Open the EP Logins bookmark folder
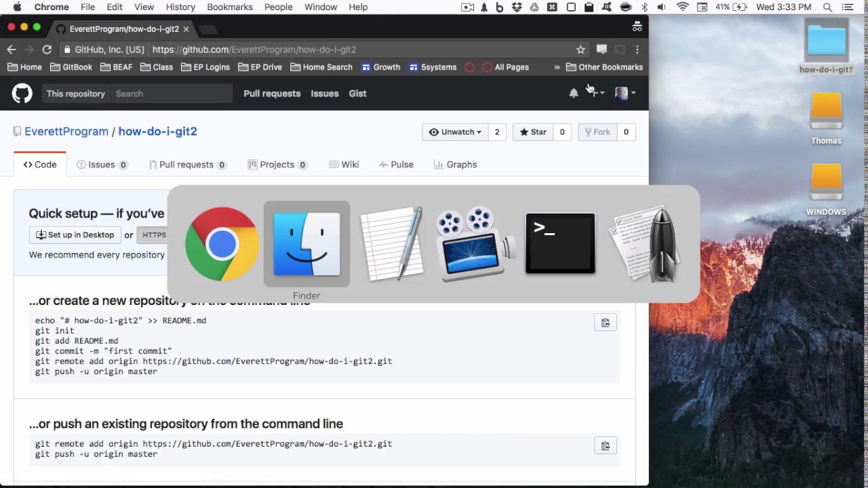Viewport: 868px width, 488px height. 205,67
